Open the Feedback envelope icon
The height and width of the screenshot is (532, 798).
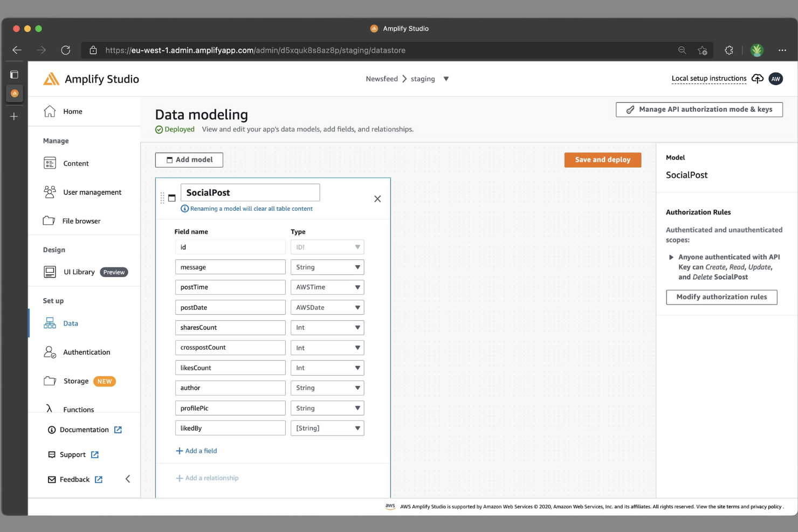pos(51,479)
